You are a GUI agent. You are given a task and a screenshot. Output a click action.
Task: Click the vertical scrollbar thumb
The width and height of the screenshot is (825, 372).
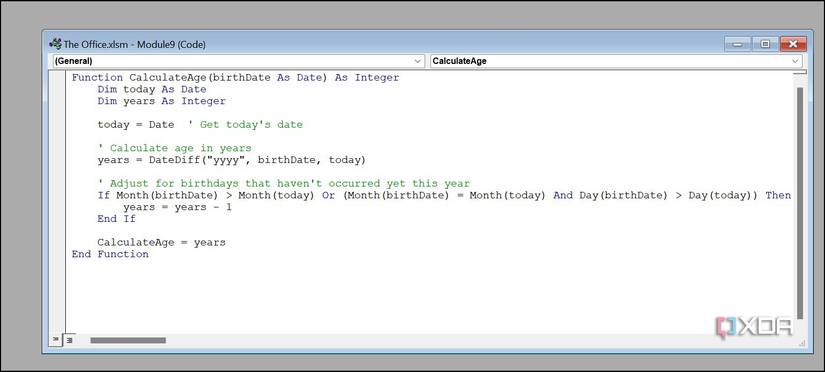pos(800,203)
